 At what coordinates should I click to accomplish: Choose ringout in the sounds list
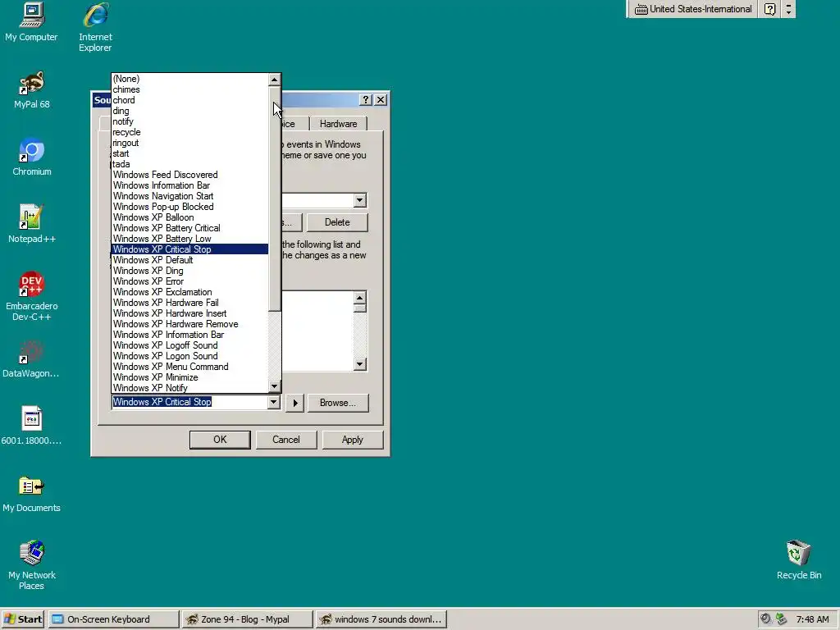[x=189, y=143]
